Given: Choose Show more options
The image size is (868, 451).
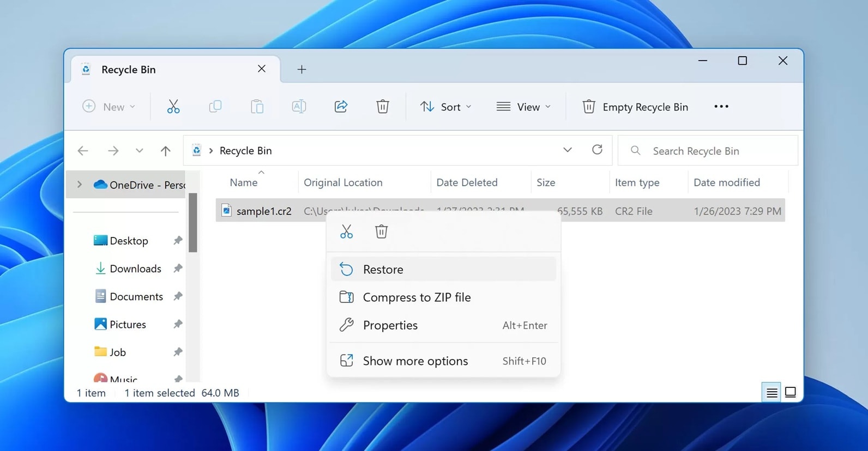Looking at the screenshot, I should (x=443, y=361).
